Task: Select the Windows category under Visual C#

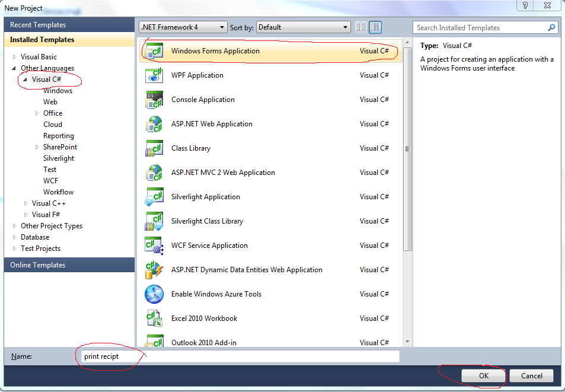Action: tap(58, 90)
